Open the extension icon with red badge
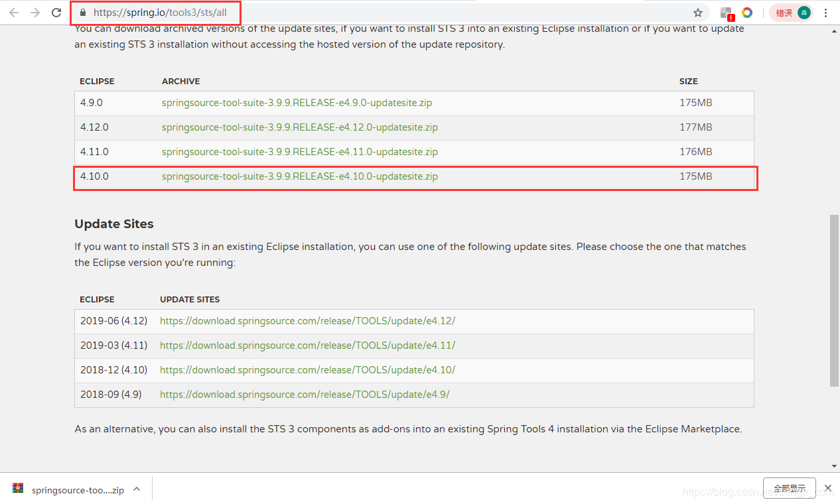840x504 pixels. point(727,13)
